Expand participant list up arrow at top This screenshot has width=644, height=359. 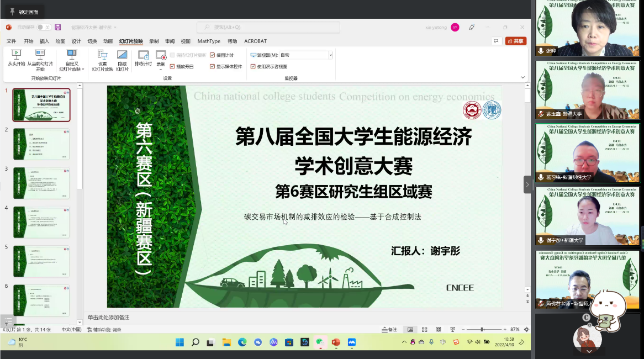tap(589, 8)
